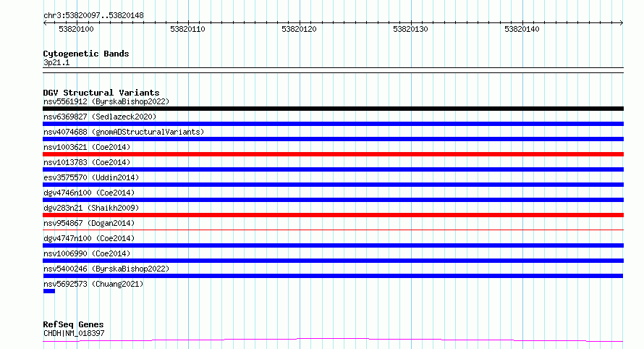644x349 pixels.
Task: Click the chr3:53820097..53820148 coordinate label
Action: point(93,16)
